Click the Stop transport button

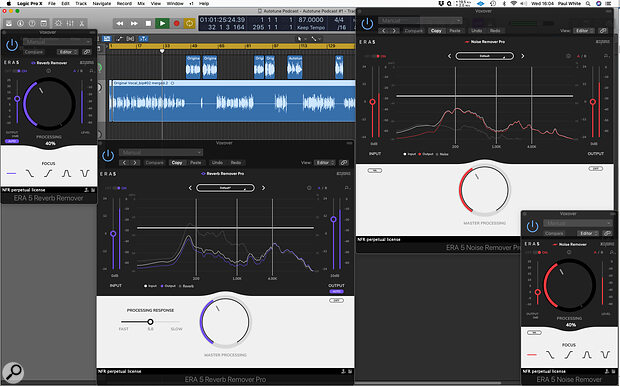coord(148,23)
